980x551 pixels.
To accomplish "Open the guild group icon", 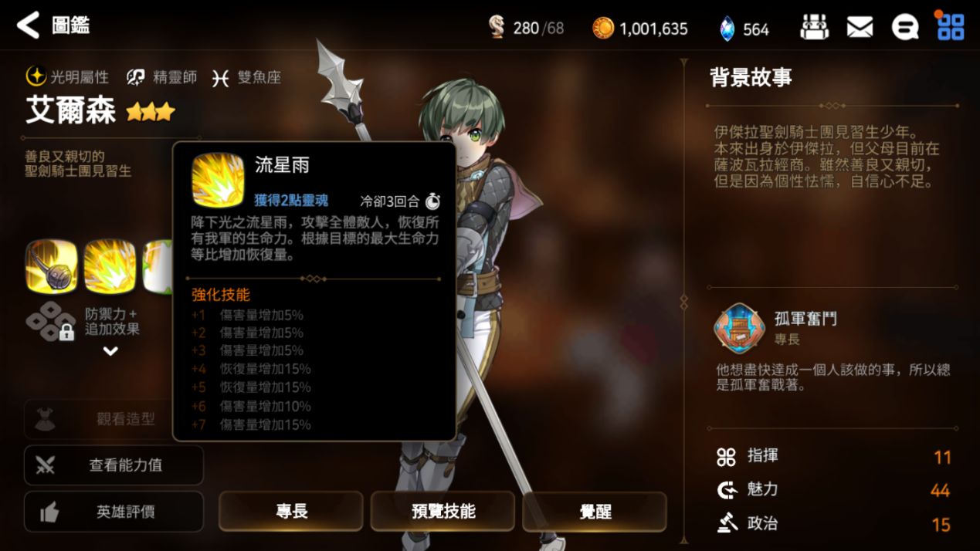I will point(814,28).
